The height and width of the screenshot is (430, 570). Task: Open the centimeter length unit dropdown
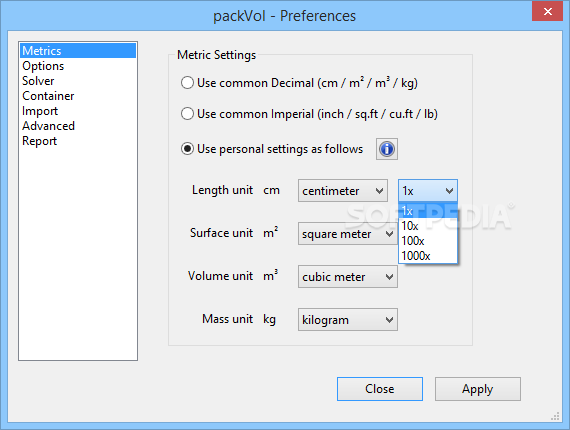343,190
